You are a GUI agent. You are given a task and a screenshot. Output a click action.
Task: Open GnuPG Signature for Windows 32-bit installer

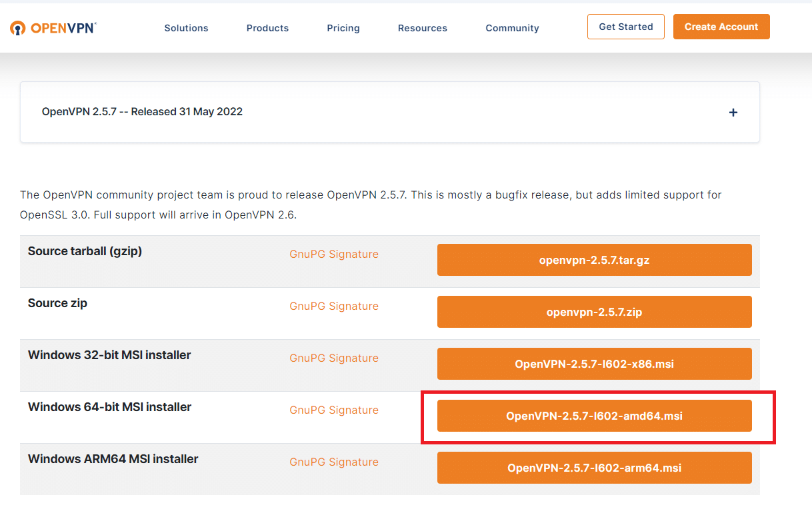point(334,358)
